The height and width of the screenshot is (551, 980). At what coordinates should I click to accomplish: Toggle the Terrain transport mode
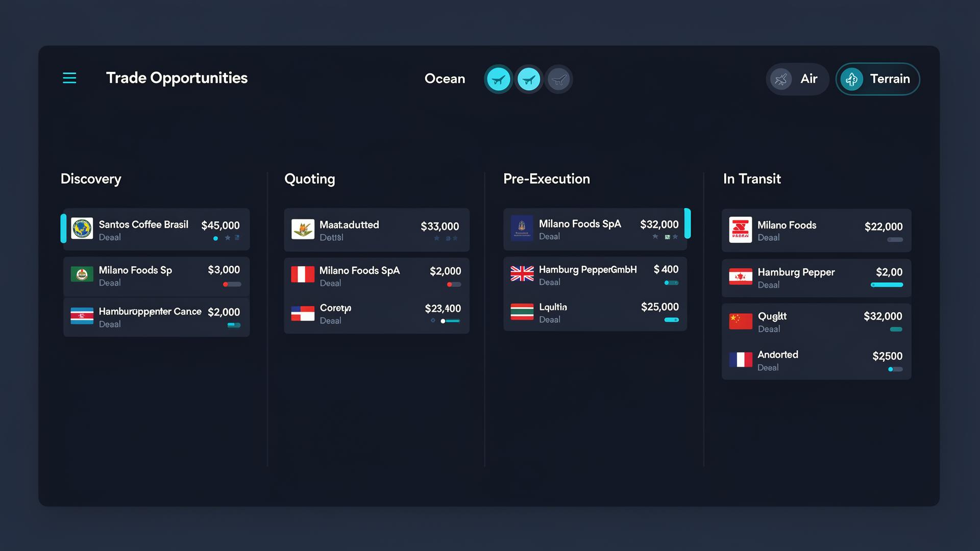point(877,79)
